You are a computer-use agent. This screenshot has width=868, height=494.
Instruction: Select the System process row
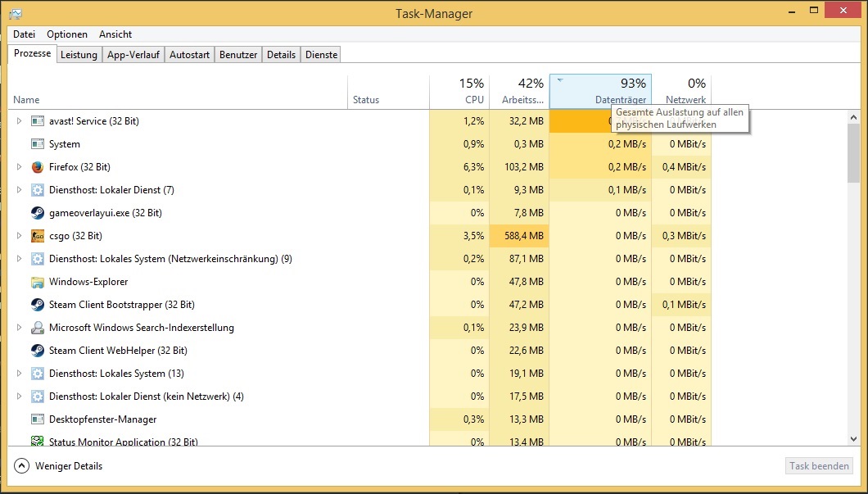(x=359, y=144)
